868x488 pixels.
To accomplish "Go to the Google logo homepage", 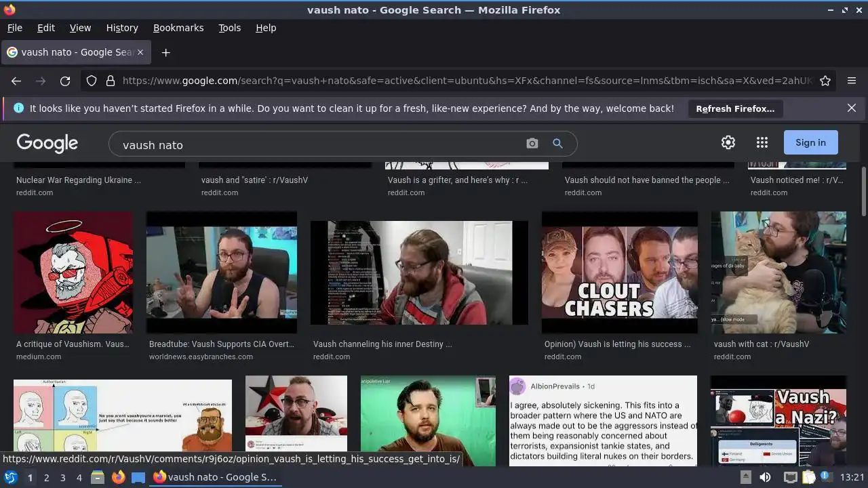I will (x=47, y=143).
